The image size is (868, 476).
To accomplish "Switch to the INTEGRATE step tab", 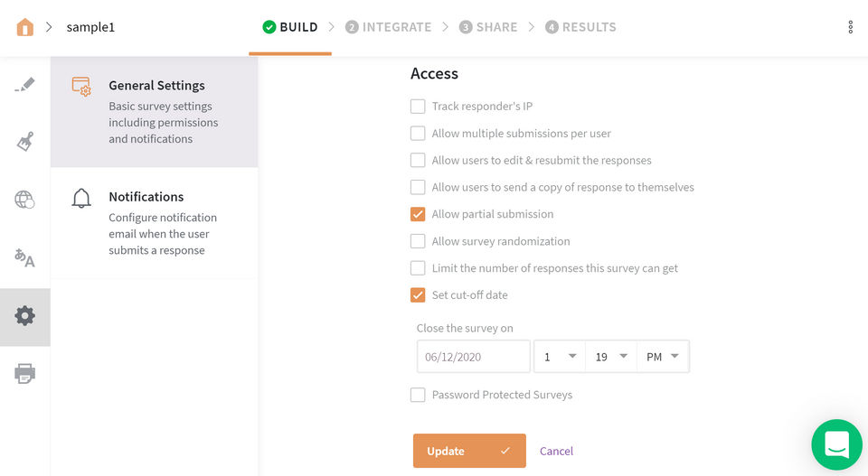I will tap(388, 27).
